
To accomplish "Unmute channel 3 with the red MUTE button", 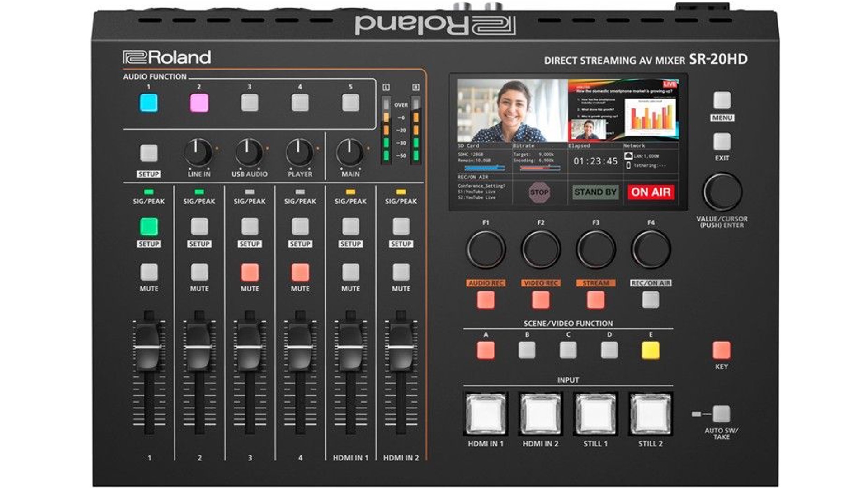I will click(250, 272).
